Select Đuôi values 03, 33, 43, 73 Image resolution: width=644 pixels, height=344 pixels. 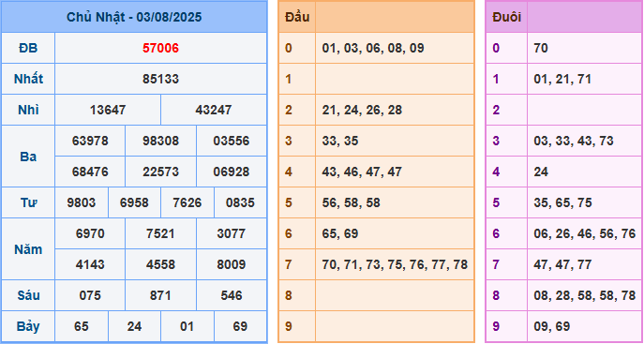pyautogui.click(x=574, y=141)
